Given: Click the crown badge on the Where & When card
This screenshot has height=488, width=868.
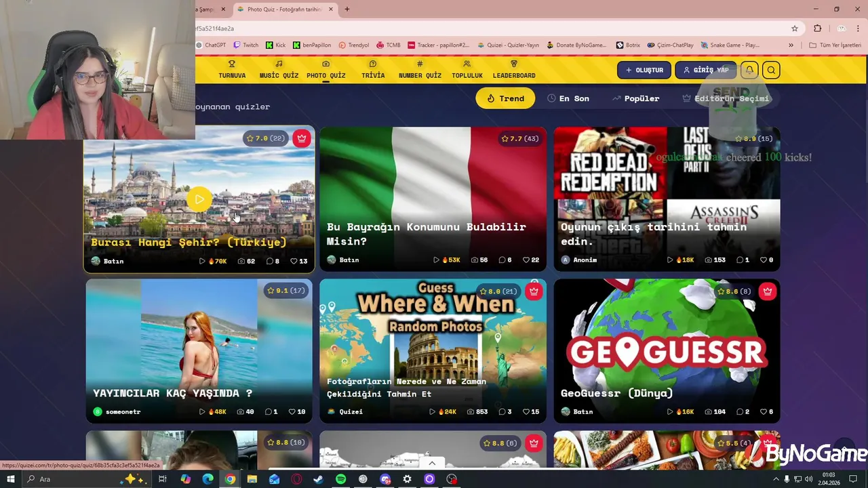Looking at the screenshot, I should (534, 291).
